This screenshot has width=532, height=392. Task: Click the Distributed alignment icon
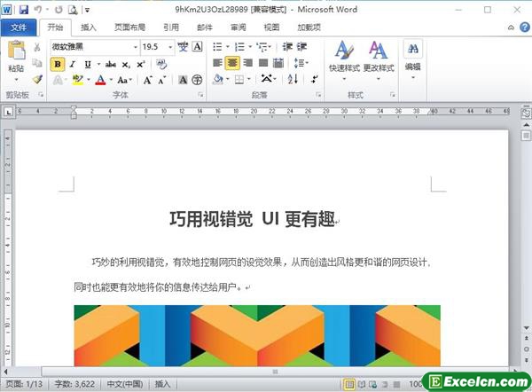click(278, 63)
